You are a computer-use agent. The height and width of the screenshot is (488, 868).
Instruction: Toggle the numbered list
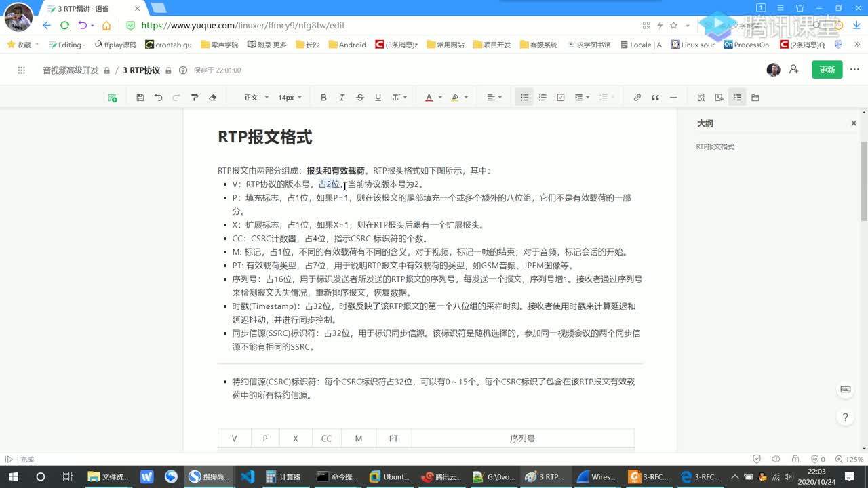click(x=542, y=98)
